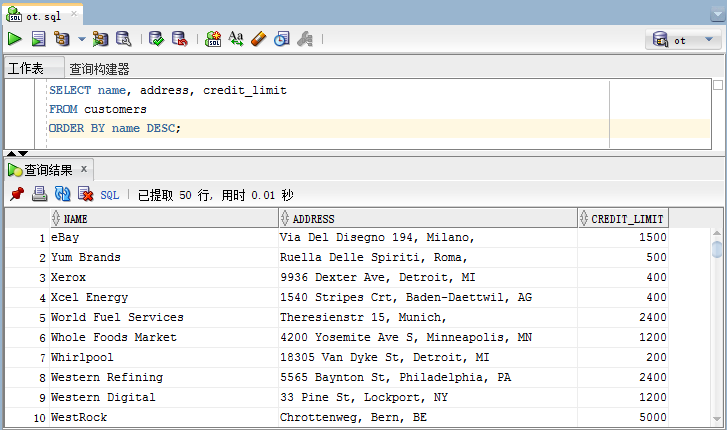Print the query results with printer icon
Screen dimensions: 727x430
[x=39, y=194]
